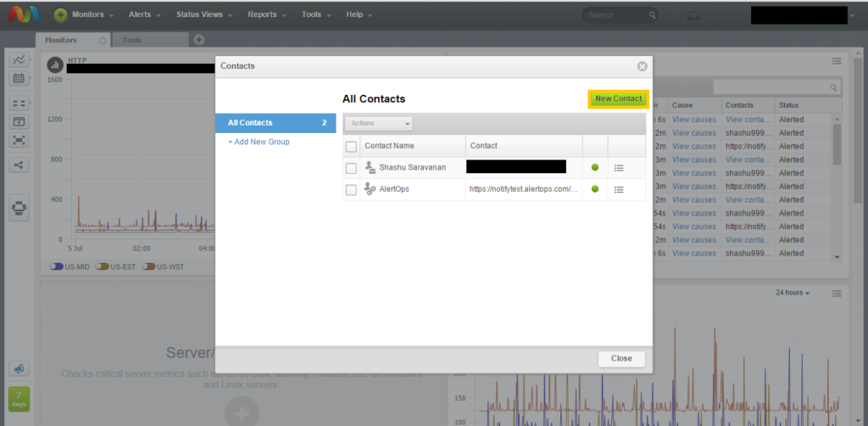Viewport: 868px width, 426px height.
Task: Click the webhook icon next to AlertOps
Action: click(370, 189)
